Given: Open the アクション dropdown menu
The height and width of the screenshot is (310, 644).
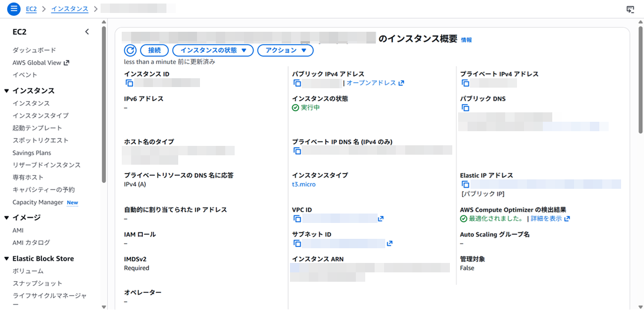Looking at the screenshot, I should pyautogui.click(x=285, y=51).
